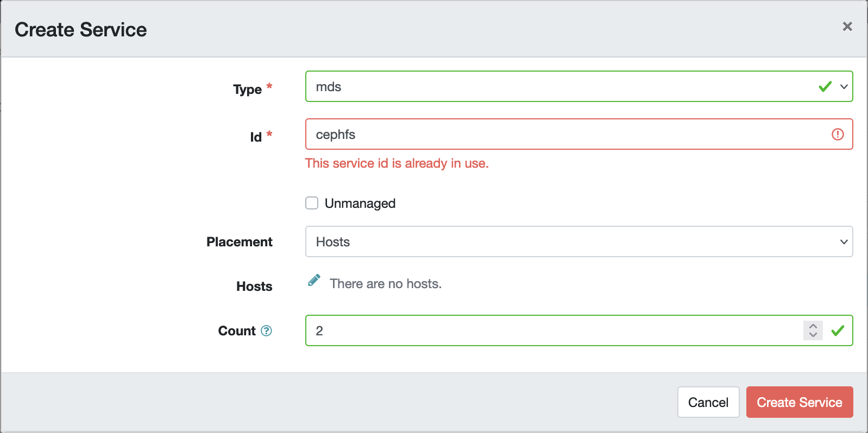Click the green checkmark in Count field
The width and height of the screenshot is (868, 433).
(838, 330)
